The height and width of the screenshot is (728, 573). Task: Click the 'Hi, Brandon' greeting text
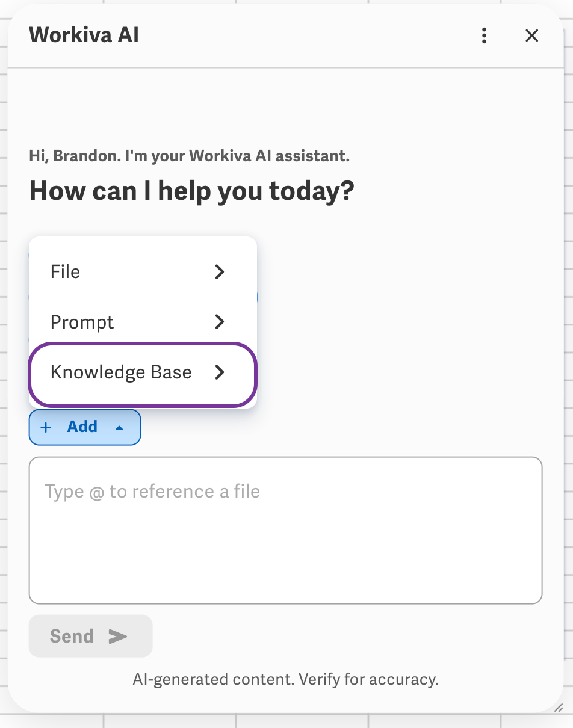[189, 156]
